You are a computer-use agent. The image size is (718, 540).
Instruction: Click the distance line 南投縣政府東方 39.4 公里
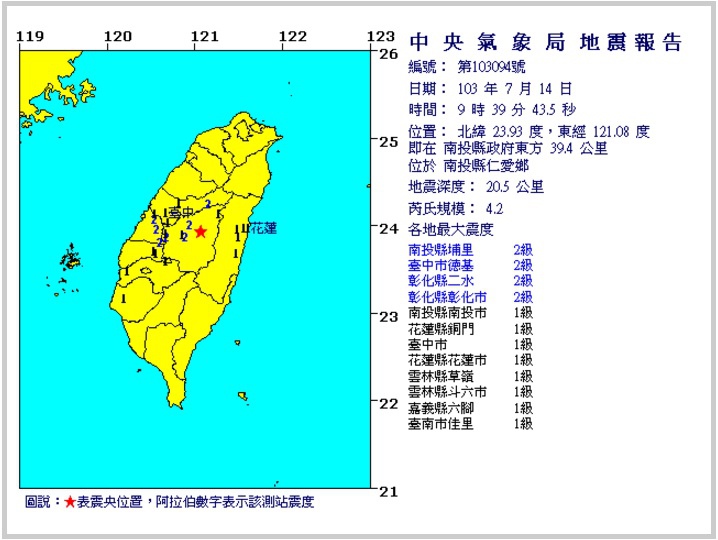click(526, 148)
